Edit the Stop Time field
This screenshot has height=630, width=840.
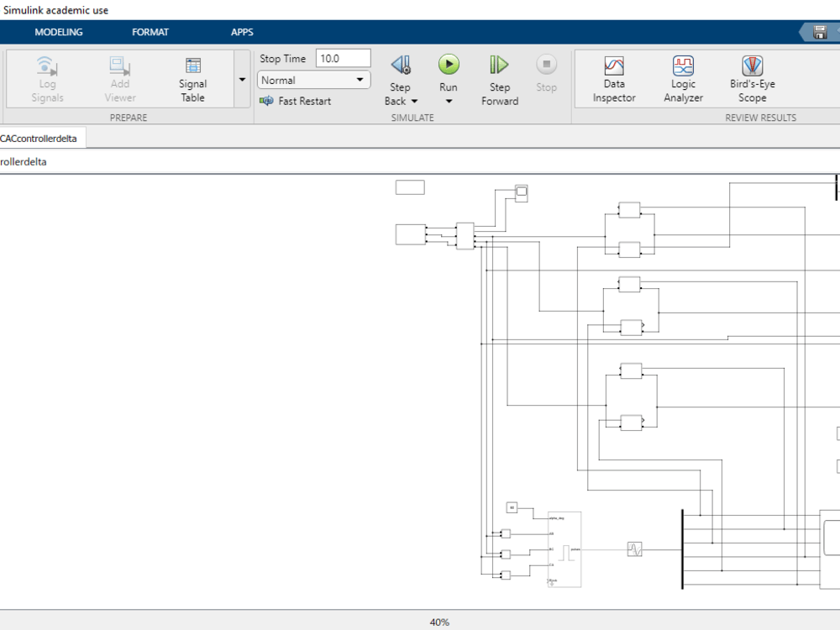pos(343,59)
